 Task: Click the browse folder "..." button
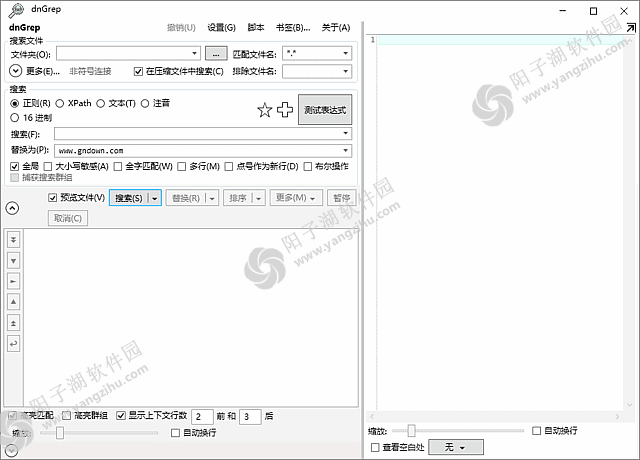216,53
